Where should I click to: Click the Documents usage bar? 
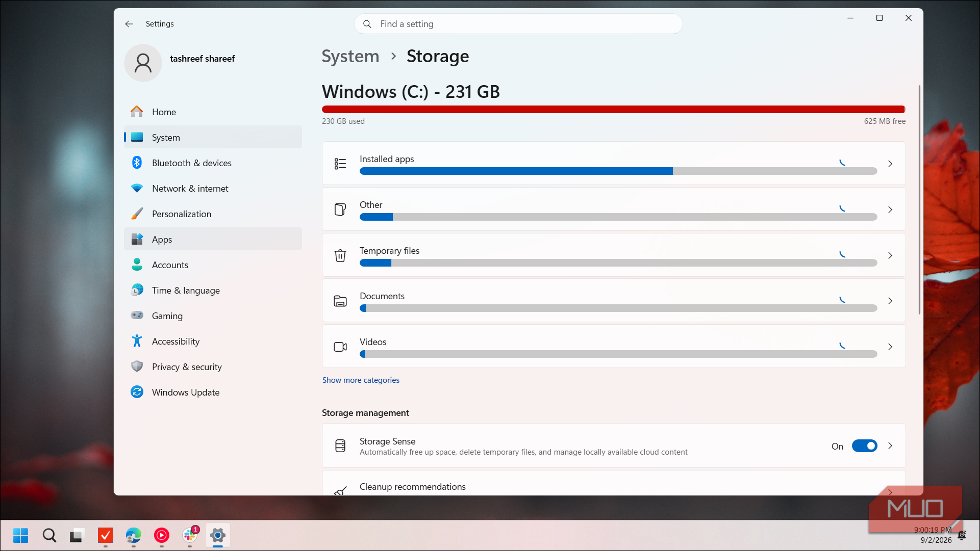pos(618,308)
